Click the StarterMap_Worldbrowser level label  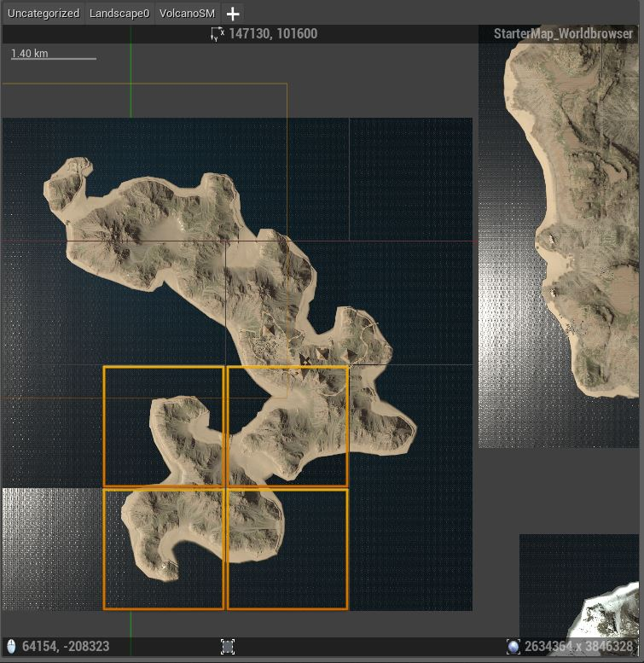(563, 34)
